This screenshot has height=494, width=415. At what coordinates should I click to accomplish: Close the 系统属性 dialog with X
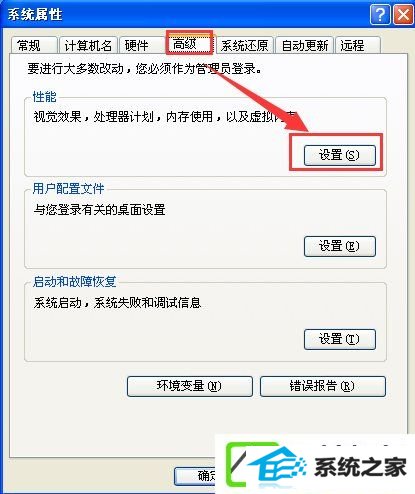click(403, 15)
